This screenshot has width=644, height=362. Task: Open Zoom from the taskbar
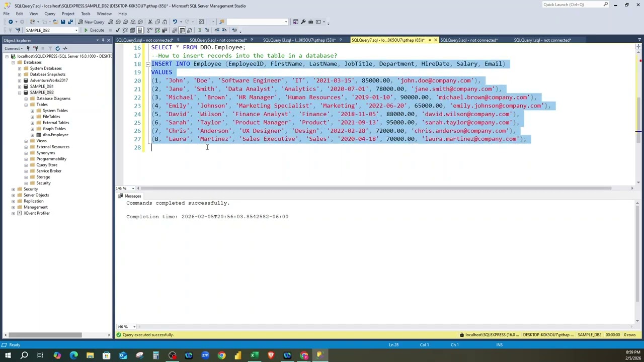pos(205,356)
